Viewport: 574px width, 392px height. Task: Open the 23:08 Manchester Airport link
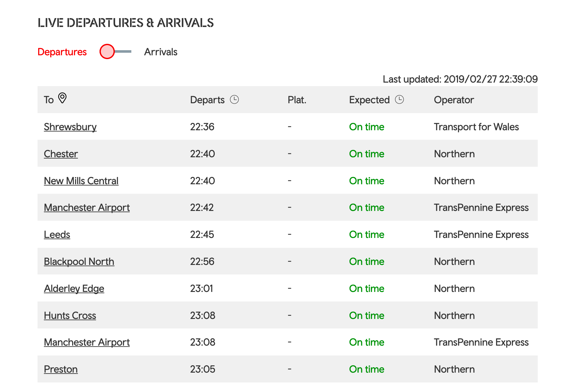pos(87,342)
